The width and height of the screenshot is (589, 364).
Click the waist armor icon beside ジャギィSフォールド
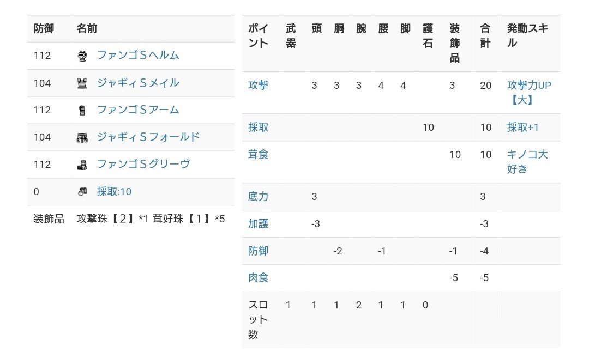tap(82, 137)
